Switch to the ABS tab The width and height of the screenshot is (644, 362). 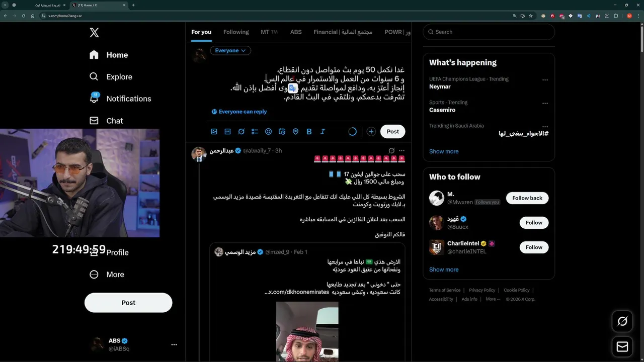click(x=296, y=32)
